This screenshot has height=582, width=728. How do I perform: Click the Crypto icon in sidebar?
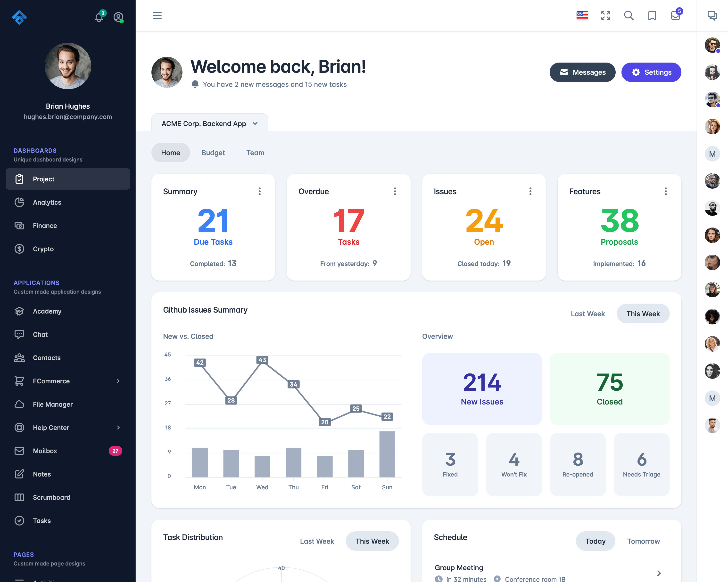20,248
